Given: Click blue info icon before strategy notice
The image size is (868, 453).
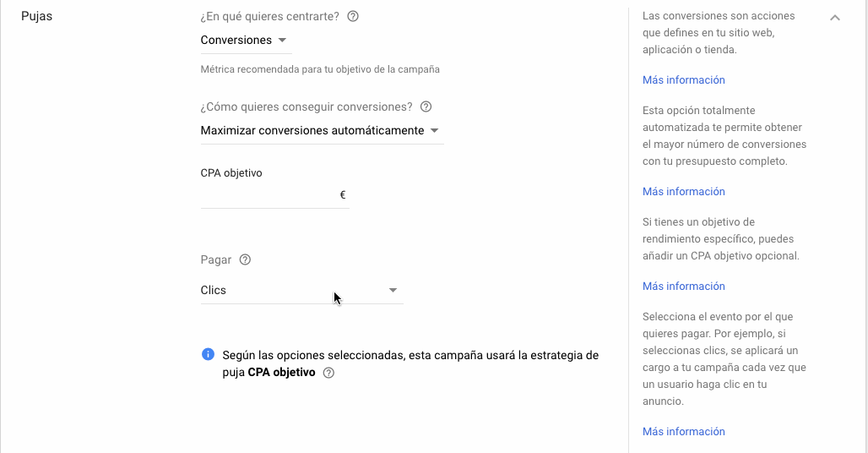Looking at the screenshot, I should click(x=209, y=354).
